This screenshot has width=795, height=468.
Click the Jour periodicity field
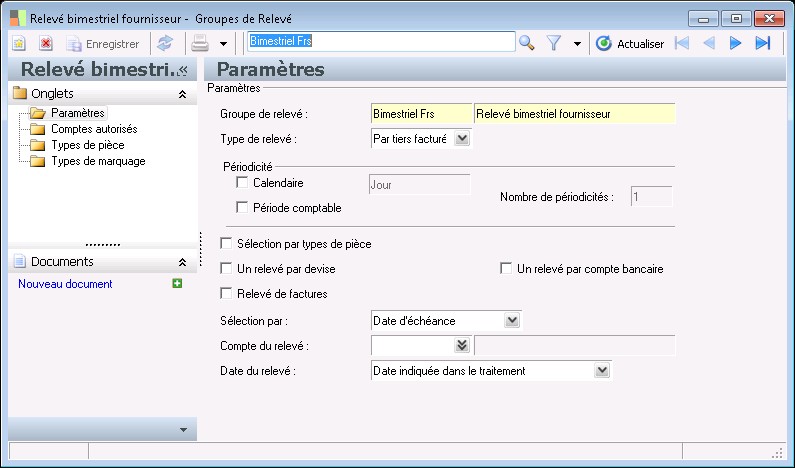pyautogui.click(x=419, y=185)
